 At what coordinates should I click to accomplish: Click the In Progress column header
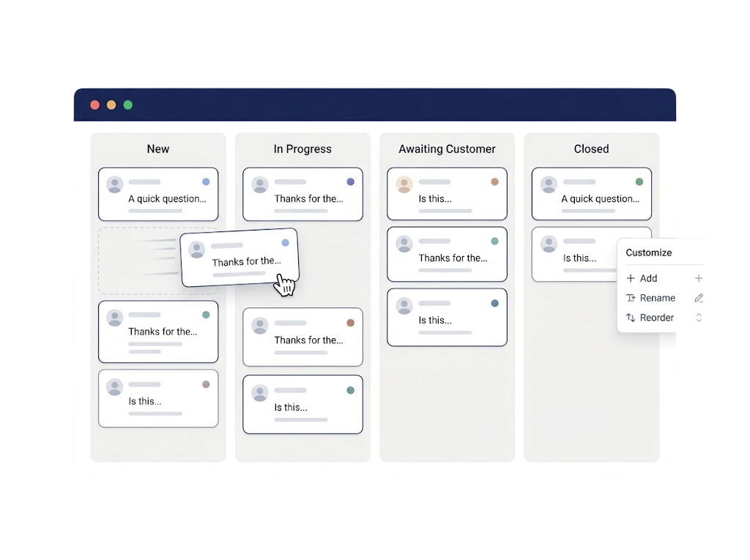coord(302,149)
